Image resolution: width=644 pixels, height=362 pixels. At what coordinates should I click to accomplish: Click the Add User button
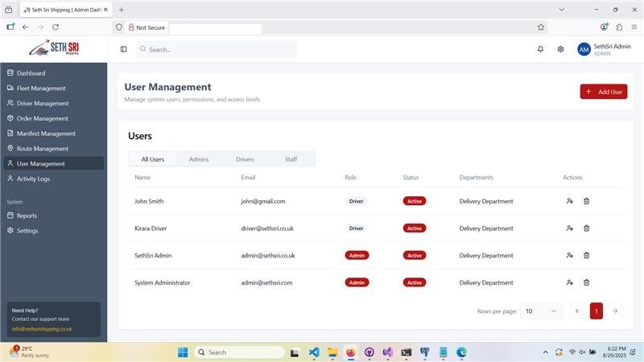coord(603,92)
